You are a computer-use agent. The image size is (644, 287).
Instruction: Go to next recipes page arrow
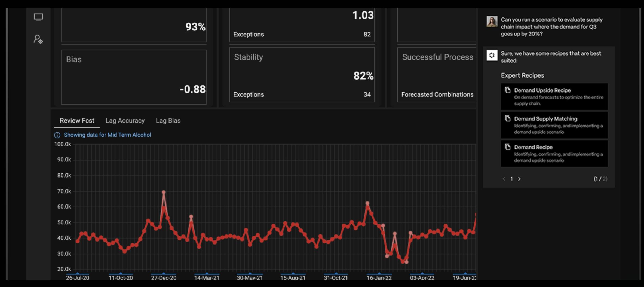click(x=519, y=179)
